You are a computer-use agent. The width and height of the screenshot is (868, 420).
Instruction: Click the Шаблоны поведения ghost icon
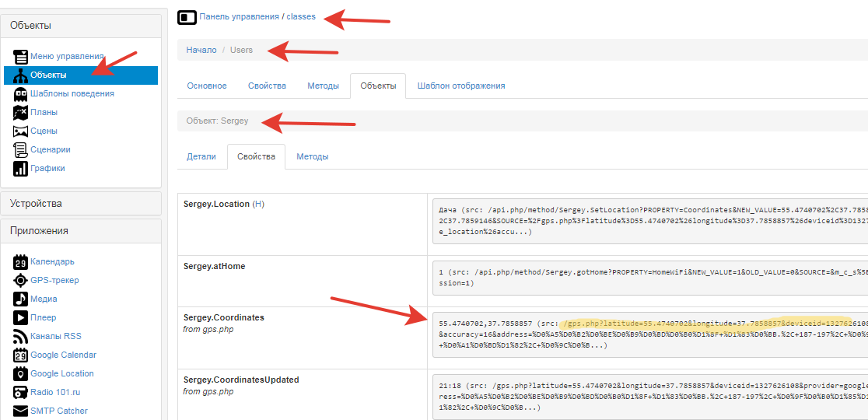[20, 94]
